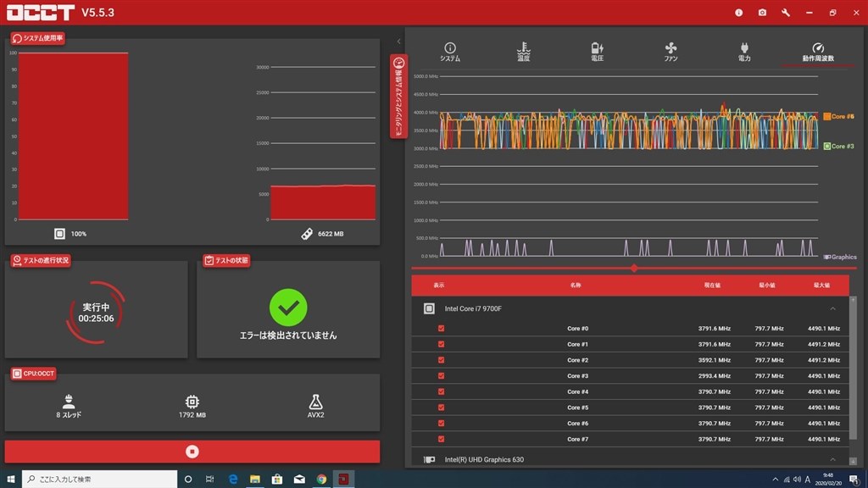Click the Windows taskbar search box
The width and height of the screenshot is (868, 488).
[100, 480]
